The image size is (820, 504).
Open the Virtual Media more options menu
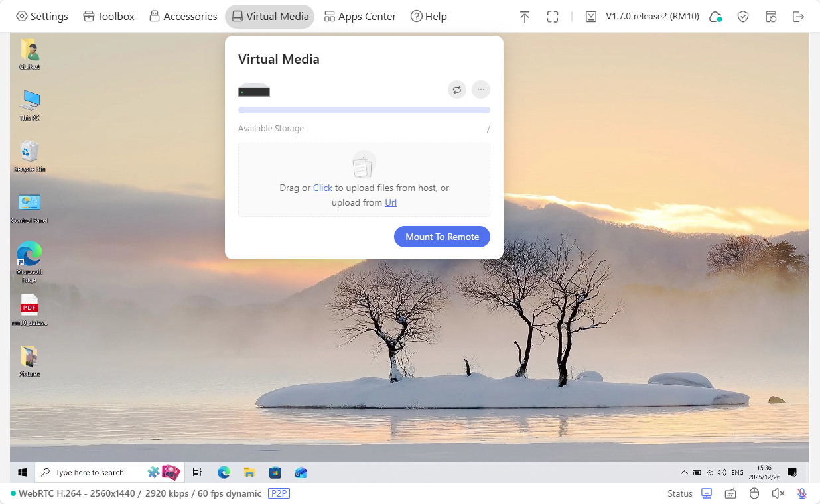[x=480, y=90]
